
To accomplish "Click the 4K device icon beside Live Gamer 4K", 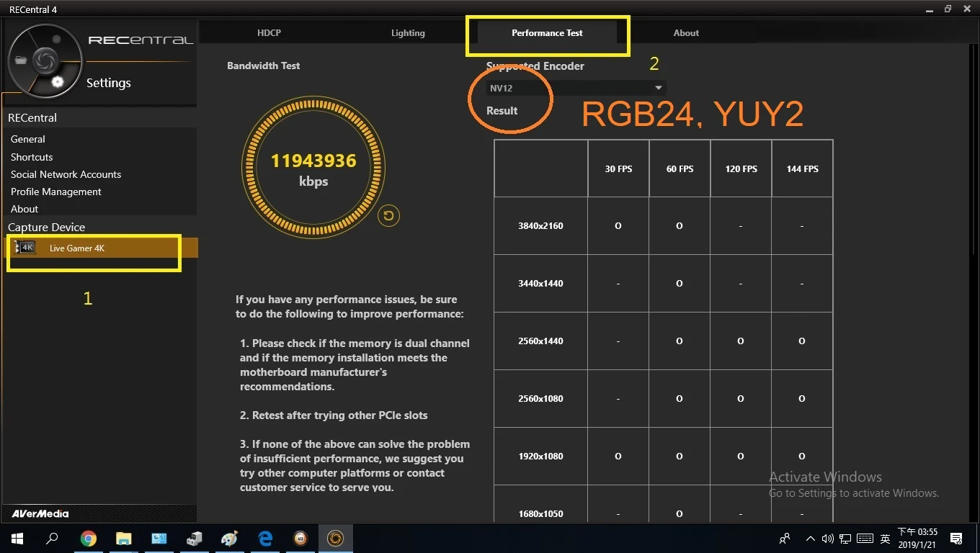I will pos(26,248).
